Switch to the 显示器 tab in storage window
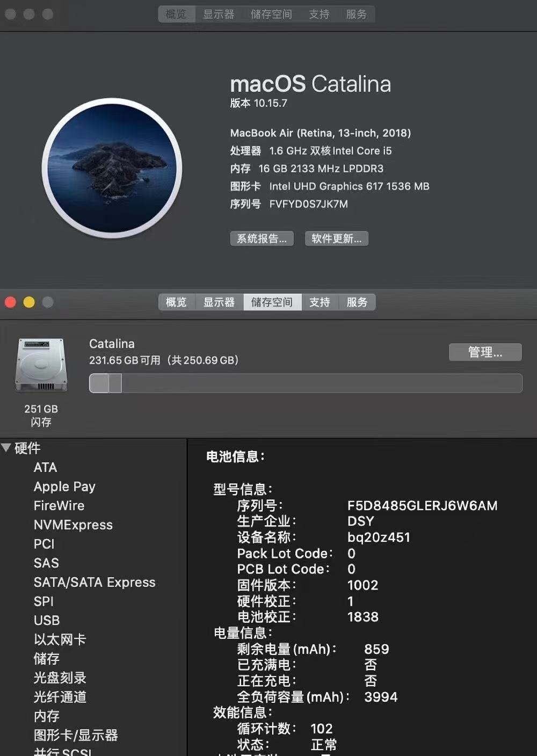This screenshot has height=756, width=537. pyautogui.click(x=219, y=302)
